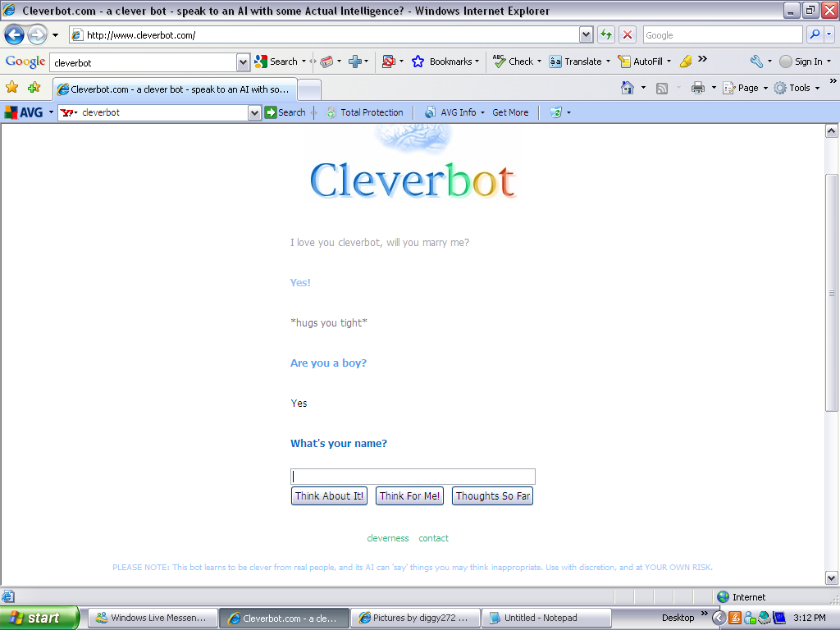Expand the address bar history dropdown
The image size is (840, 630).
[x=584, y=34]
